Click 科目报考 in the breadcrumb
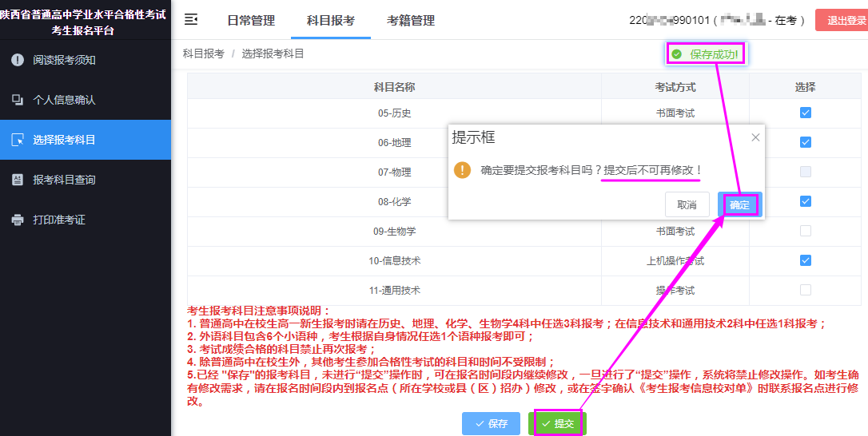 click(204, 54)
